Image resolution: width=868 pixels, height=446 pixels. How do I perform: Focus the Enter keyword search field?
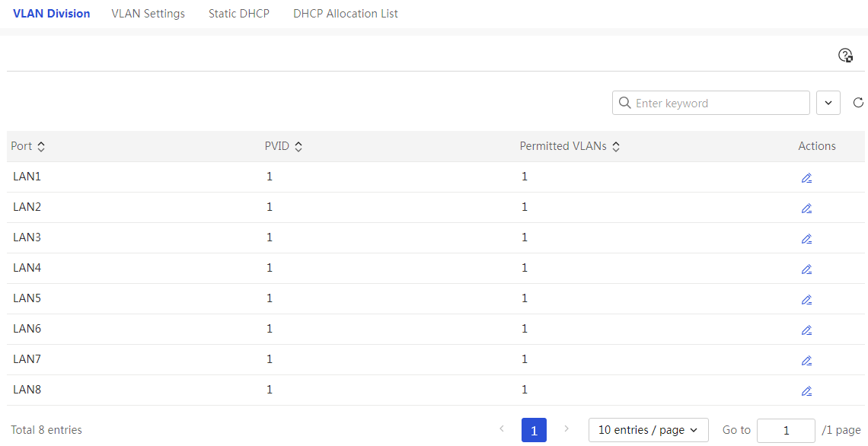point(711,103)
